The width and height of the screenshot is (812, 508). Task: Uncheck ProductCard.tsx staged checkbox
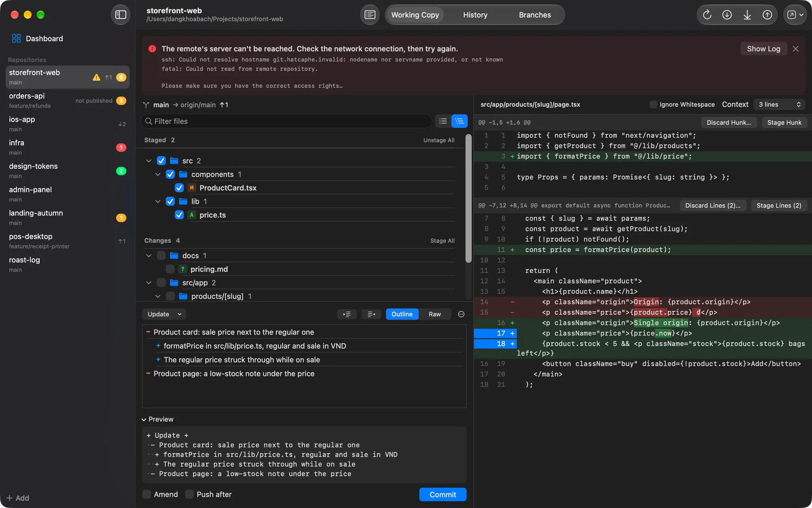coord(179,188)
